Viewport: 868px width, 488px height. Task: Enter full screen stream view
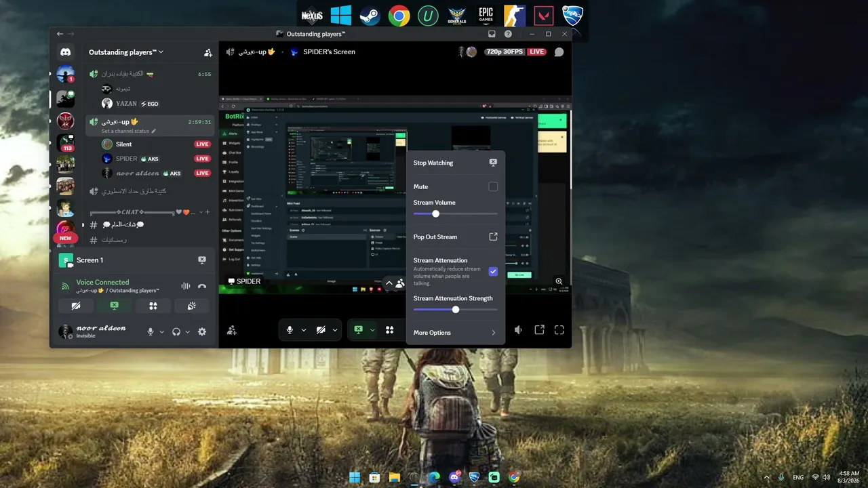[559, 330]
